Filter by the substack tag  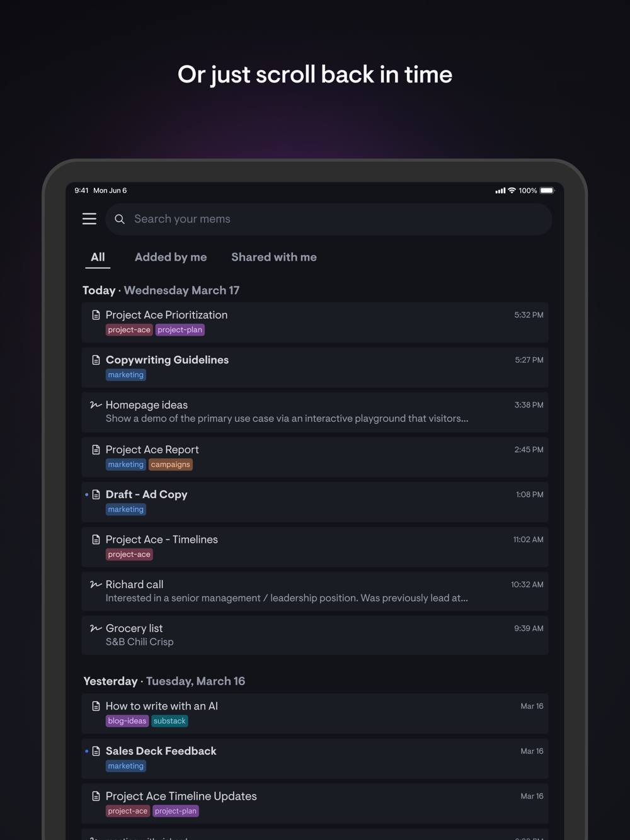click(x=169, y=721)
